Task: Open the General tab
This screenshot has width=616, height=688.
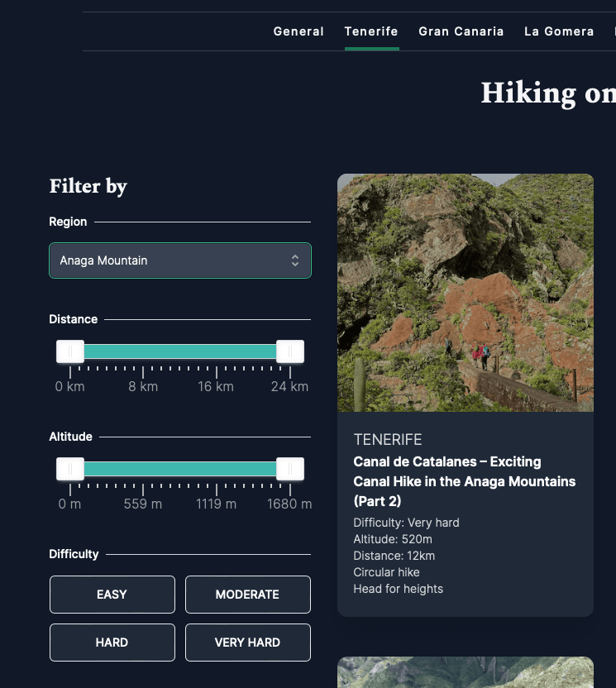Action: pos(298,31)
